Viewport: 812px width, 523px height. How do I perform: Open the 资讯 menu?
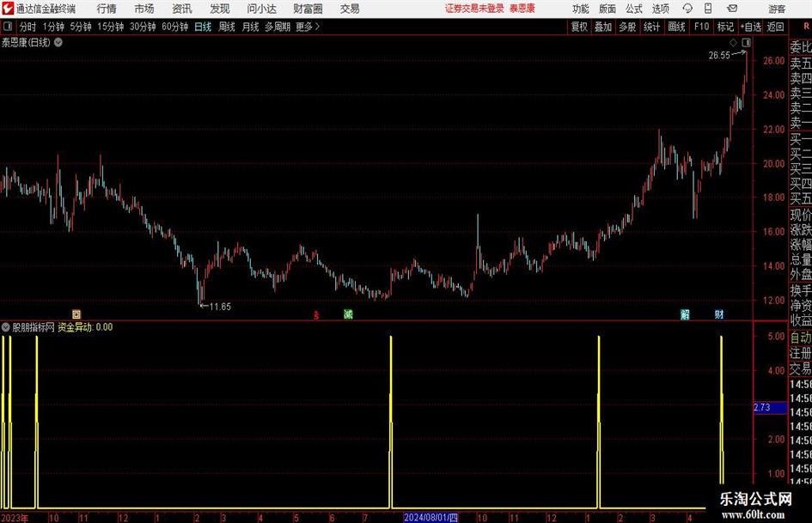click(182, 9)
